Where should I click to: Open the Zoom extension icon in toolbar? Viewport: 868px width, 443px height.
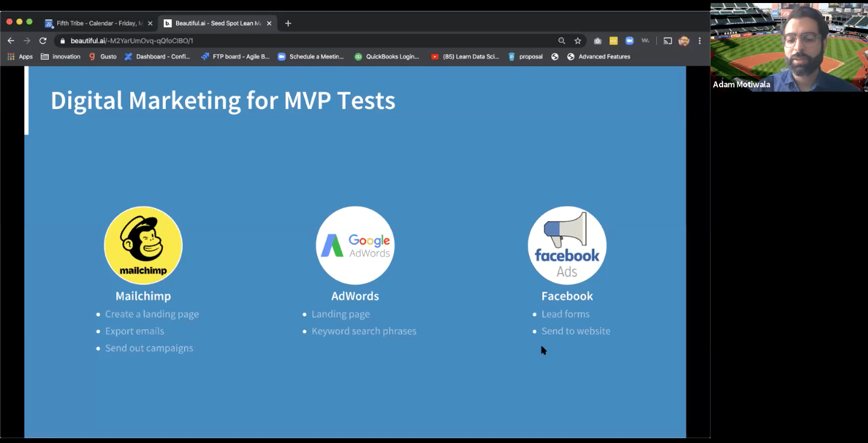pos(629,41)
